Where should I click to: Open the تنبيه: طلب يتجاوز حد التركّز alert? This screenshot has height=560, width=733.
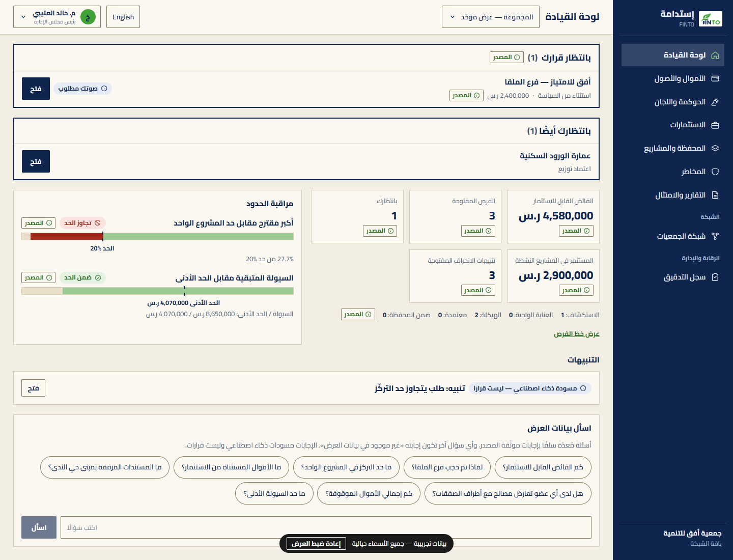point(34,388)
